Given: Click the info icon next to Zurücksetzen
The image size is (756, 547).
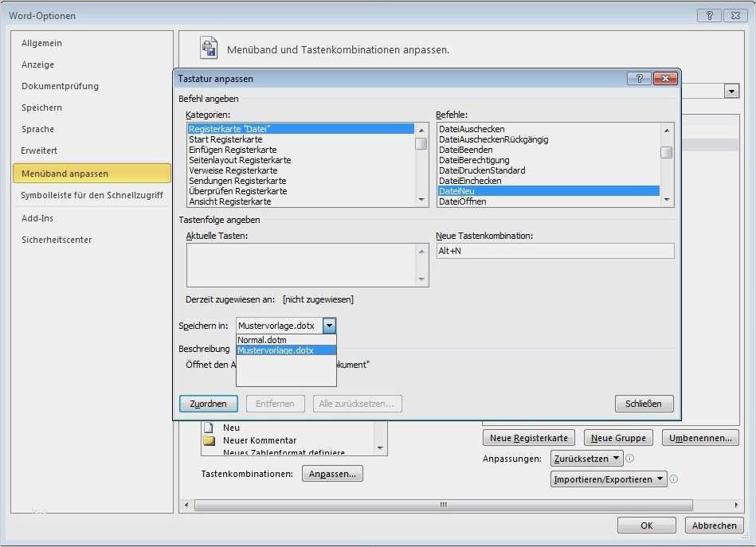Looking at the screenshot, I should 630,459.
